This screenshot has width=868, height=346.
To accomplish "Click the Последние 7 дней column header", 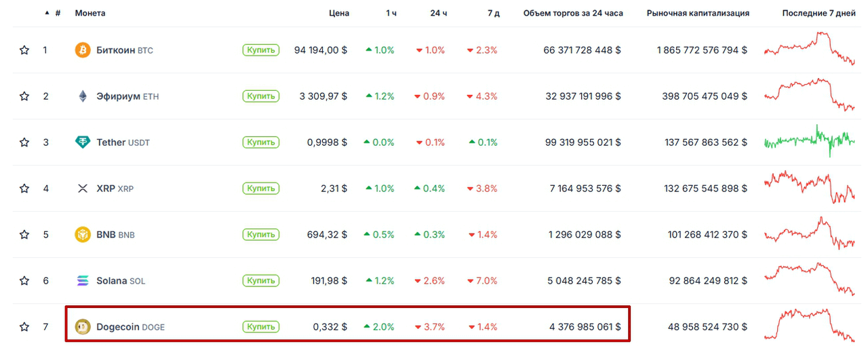I will click(818, 13).
